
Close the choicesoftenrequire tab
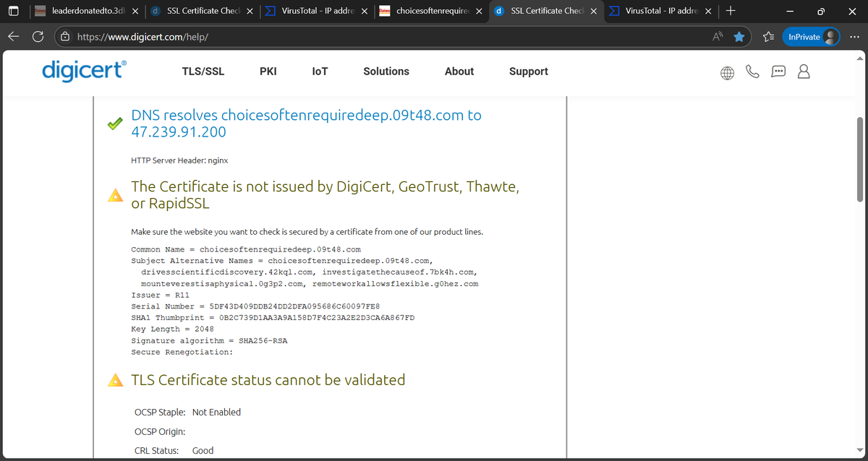479,12
